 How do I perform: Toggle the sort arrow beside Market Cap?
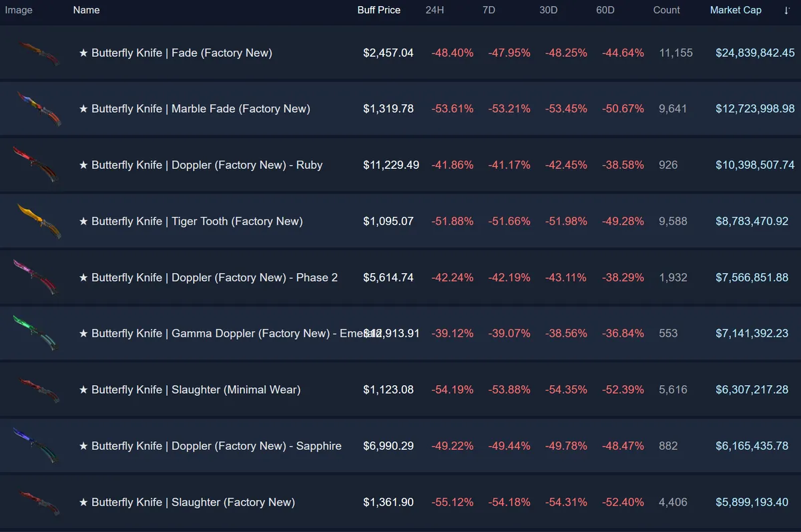coord(787,11)
